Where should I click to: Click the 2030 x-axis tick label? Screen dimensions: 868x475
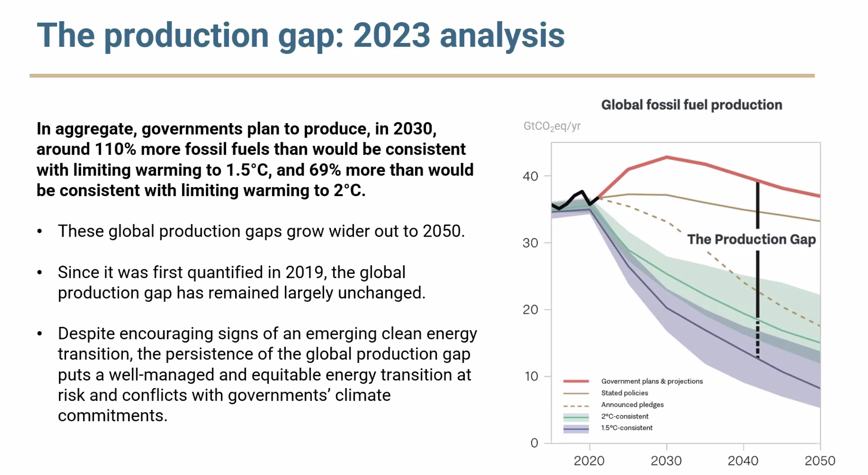click(666, 461)
